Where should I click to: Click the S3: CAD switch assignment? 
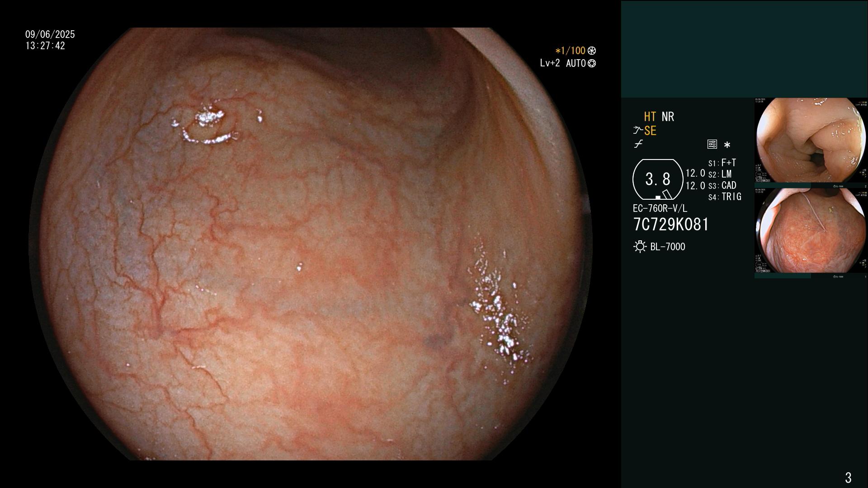[x=722, y=185]
